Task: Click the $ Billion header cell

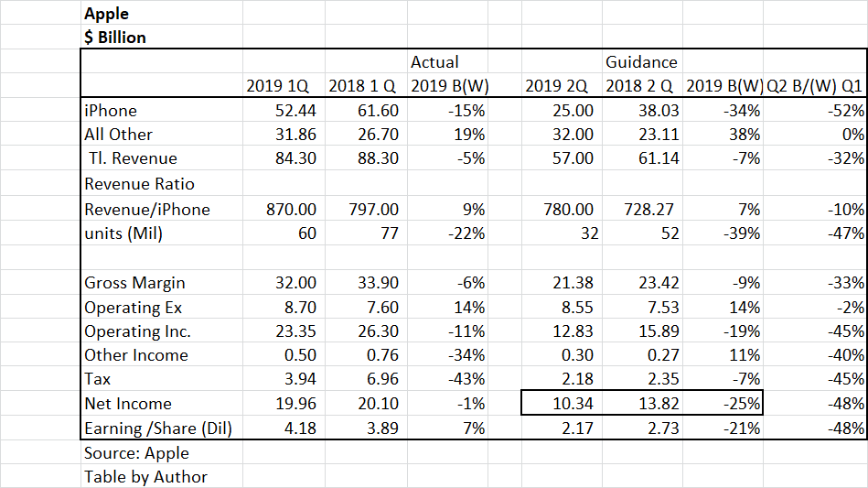Action: click(162, 37)
